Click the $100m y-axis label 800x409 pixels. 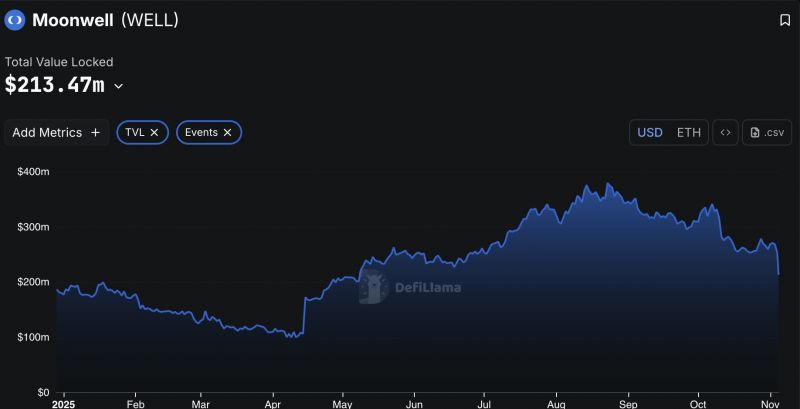pyautogui.click(x=33, y=337)
